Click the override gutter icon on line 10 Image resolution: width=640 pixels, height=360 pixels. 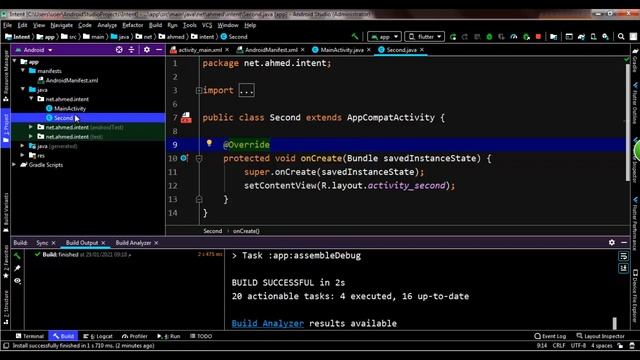point(184,158)
